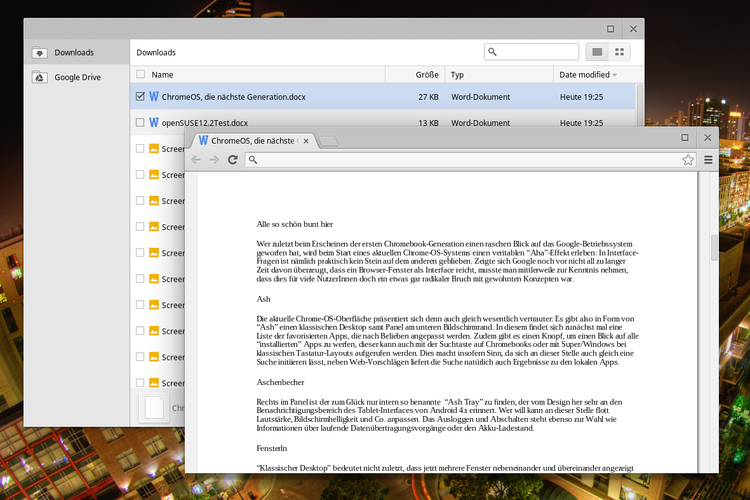The width and height of the screenshot is (750, 500).
Task: Go back using the browser back arrow
Action: click(x=196, y=160)
